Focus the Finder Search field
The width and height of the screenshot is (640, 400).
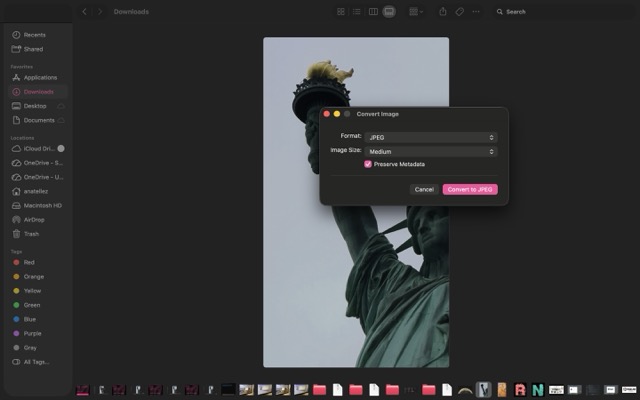pos(563,12)
